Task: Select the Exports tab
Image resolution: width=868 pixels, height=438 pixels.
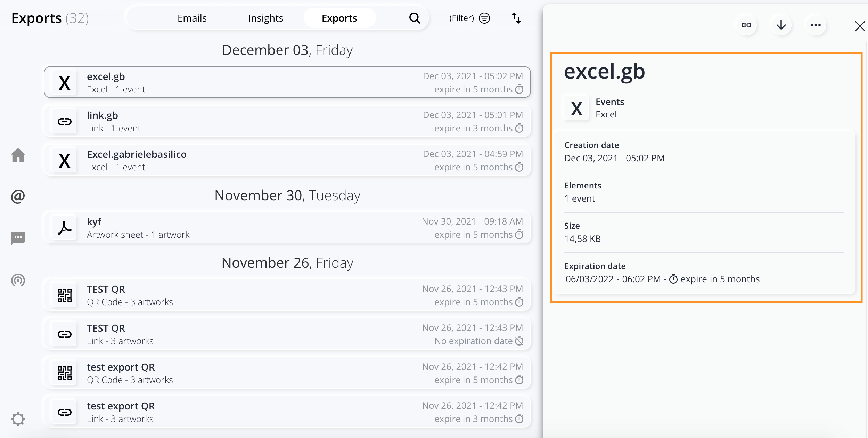Action: coord(339,18)
